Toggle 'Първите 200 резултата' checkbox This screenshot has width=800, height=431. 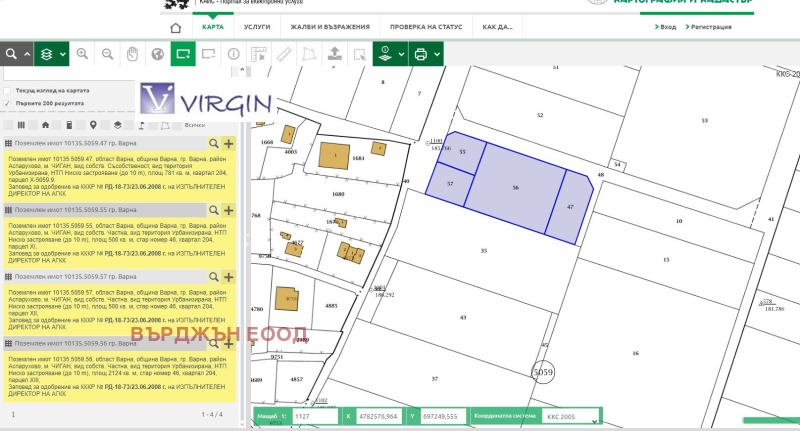(x=8, y=103)
